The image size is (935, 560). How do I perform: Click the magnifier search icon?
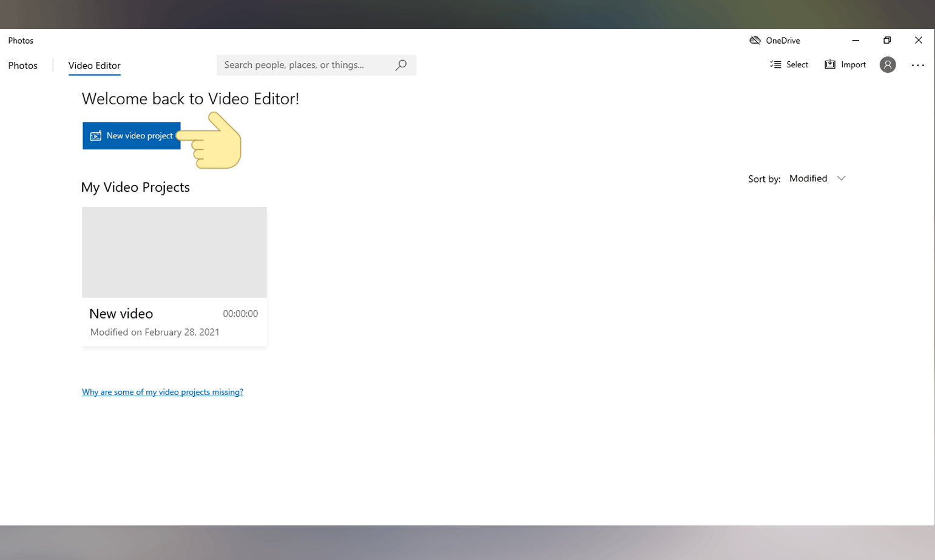pyautogui.click(x=401, y=65)
